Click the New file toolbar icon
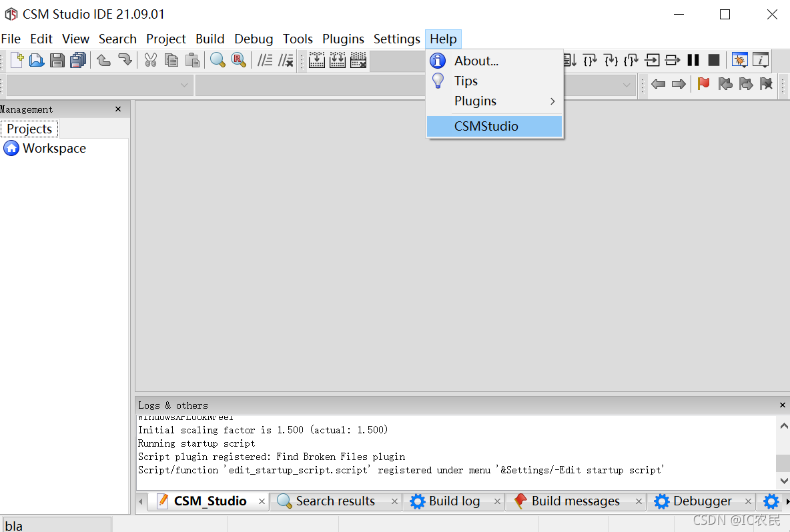790x532 pixels. point(17,60)
